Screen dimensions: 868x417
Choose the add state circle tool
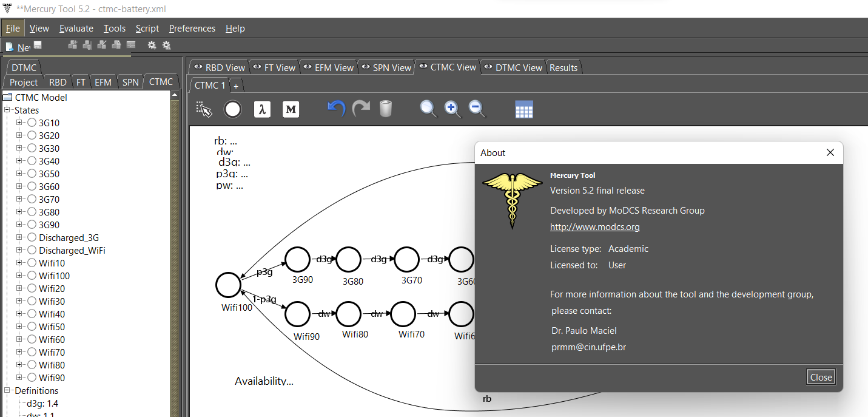coord(233,109)
